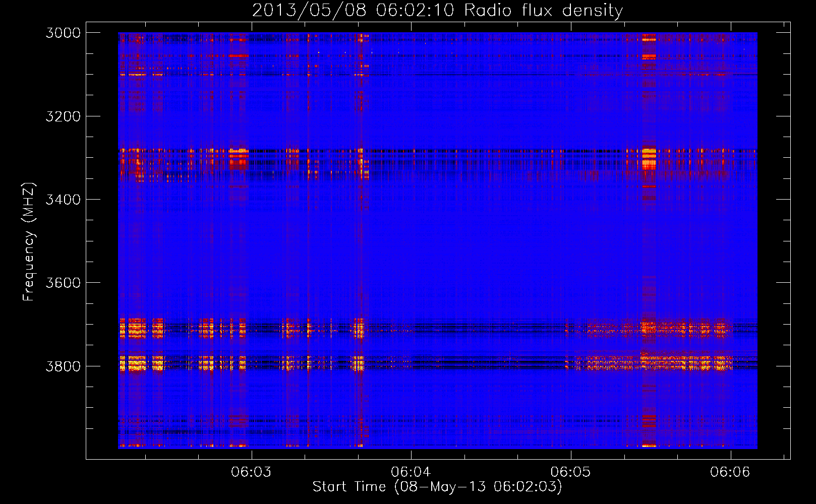Select the 3600 frequency tick label
Screen dimensions: 816x504
coord(63,283)
